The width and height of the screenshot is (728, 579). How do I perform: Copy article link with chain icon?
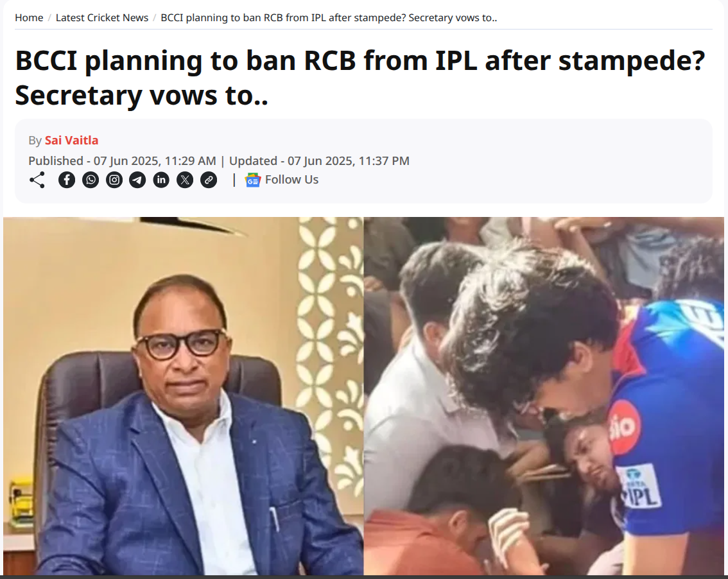point(209,180)
